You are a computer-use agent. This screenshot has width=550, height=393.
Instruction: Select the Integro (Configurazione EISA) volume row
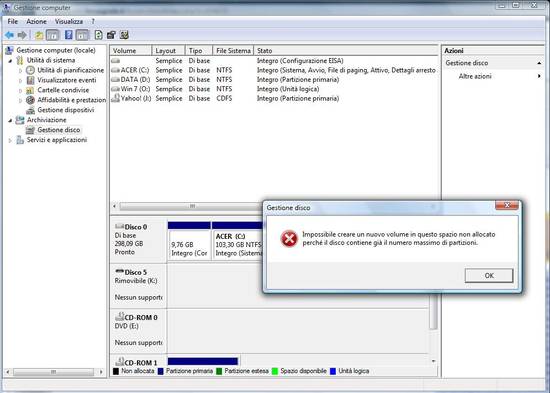click(274, 61)
